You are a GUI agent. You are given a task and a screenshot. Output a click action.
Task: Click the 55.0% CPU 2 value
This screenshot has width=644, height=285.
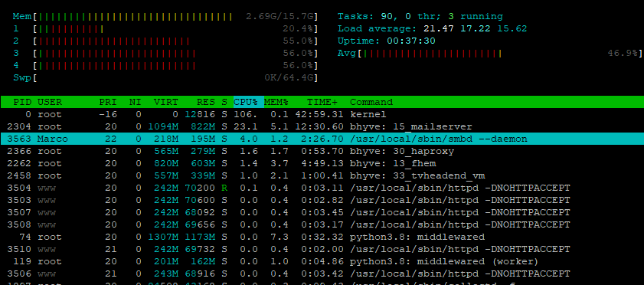pyautogui.click(x=298, y=41)
